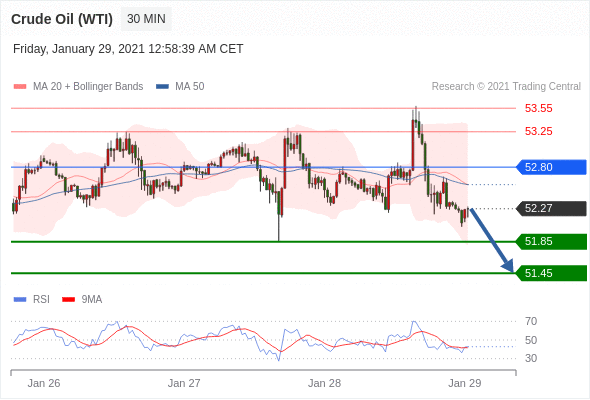Click the red 9MA legend swatch
This screenshot has width=590, height=400.
point(68,300)
